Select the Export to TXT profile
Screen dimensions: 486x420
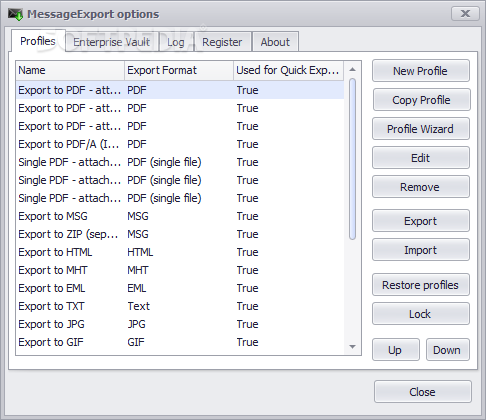point(180,306)
